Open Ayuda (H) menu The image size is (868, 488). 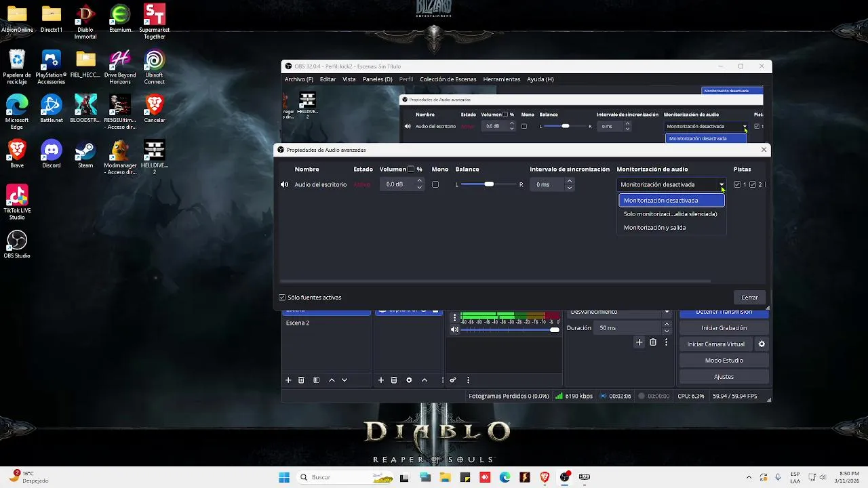540,79
